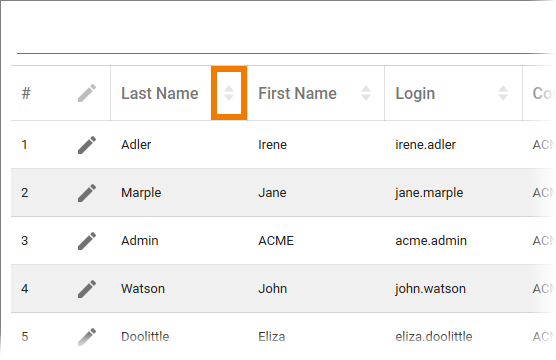Select the acme.admin login entry

(431, 241)
